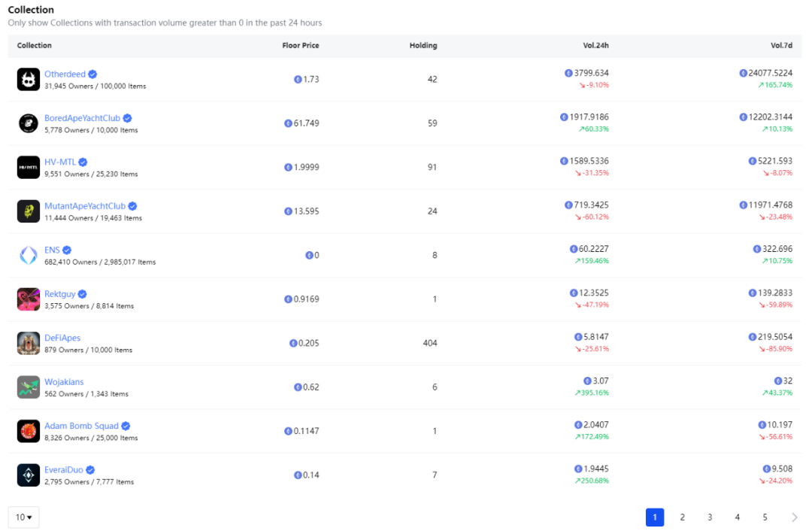Screen dimensions: 812x531
Task: Click the Adam Bomb Squad logo icon
Action: pyautogui.click(x=28, y=431)
